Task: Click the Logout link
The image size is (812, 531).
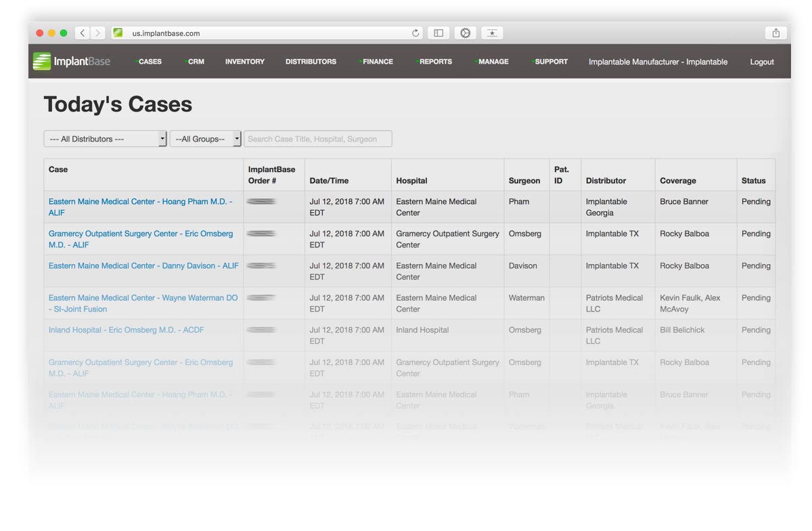Action: tap(762, 62)
